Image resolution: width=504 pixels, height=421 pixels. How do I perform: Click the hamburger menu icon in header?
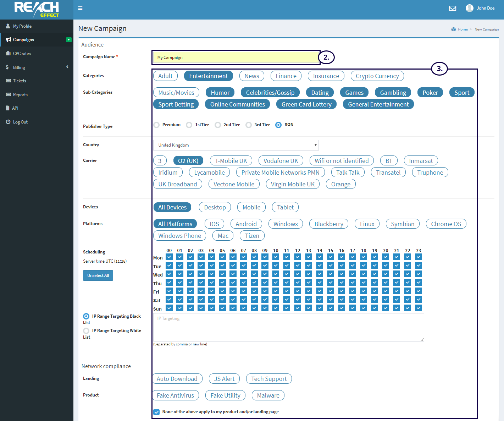point(80,8)
